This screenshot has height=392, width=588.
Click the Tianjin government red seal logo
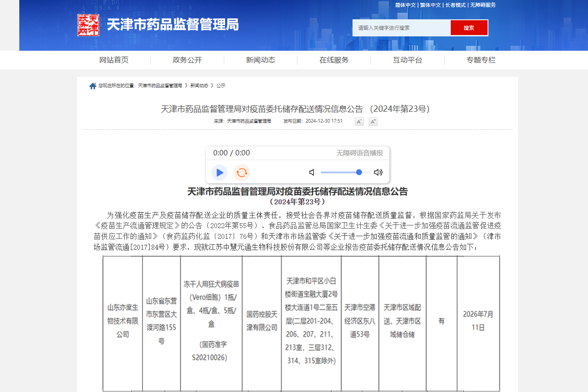pyautogui.click(x=88, y=25)
